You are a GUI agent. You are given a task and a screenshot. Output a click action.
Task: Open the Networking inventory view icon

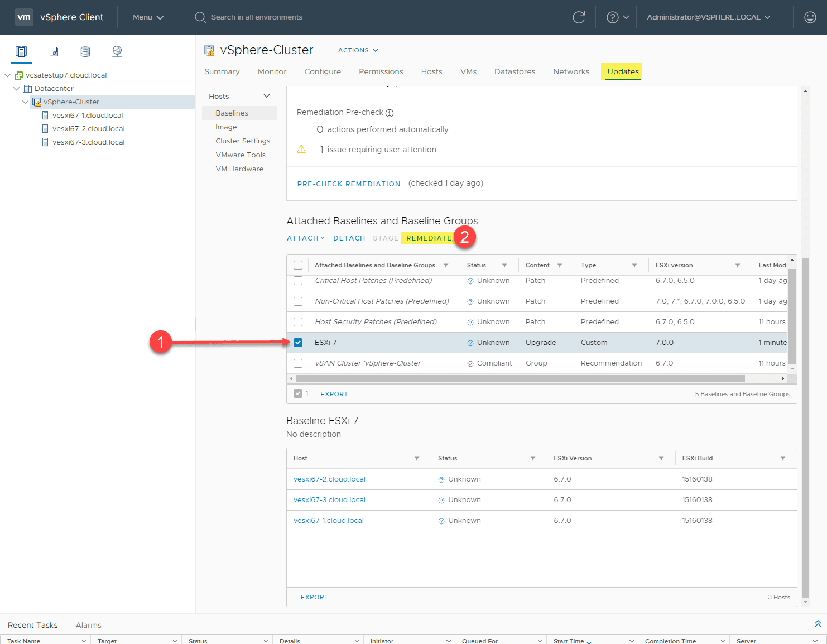click(x=117, y=51)
